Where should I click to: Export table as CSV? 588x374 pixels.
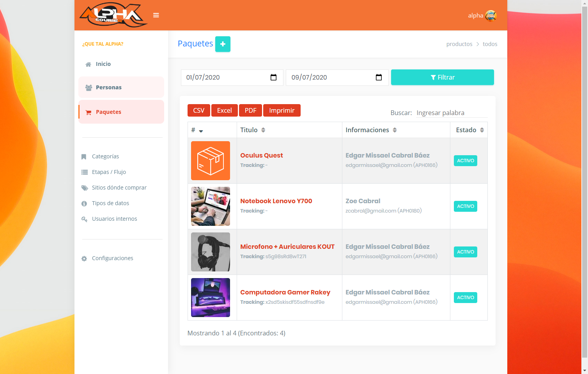[x=199, y=110]
